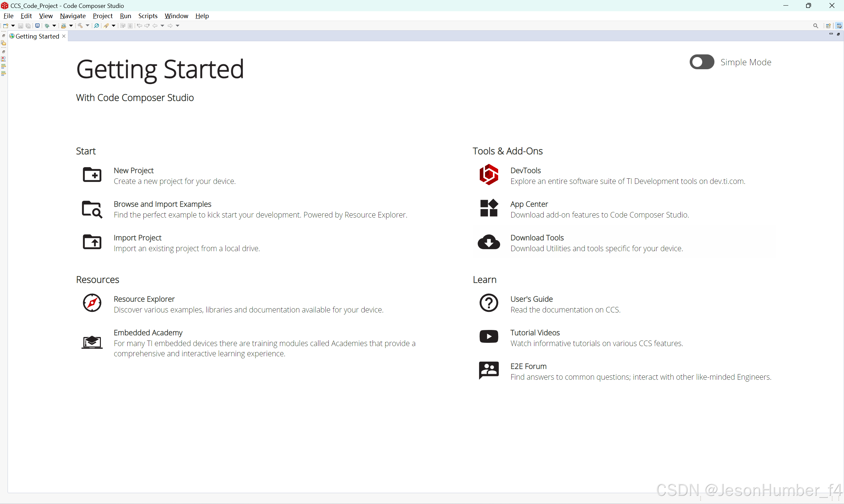Click the Debug bug icon in toolbar
This screenshot has width=844, height=504.
pyautogui.click(x=47, y=26)
